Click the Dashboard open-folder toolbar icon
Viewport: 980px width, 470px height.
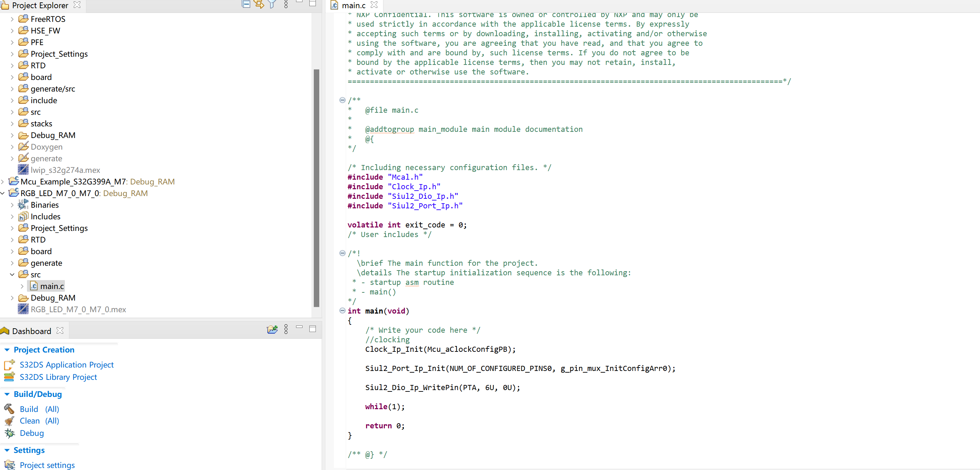click(272, 330)
